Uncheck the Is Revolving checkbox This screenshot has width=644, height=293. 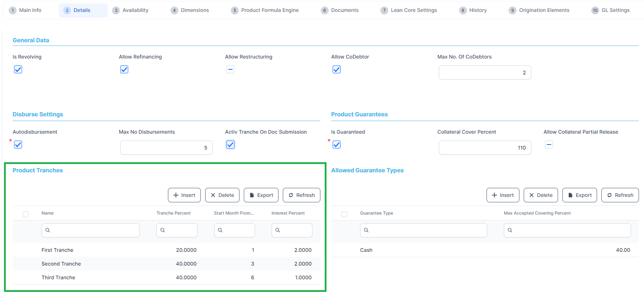pos(18,69)
